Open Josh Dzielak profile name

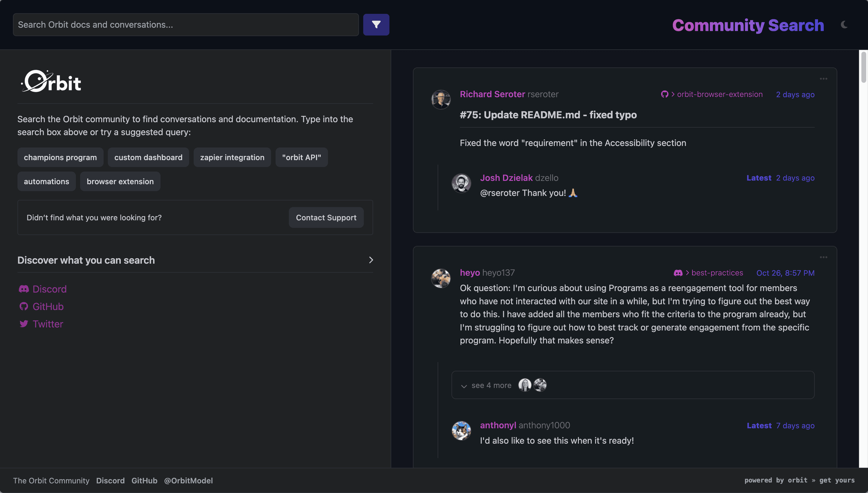506,178
